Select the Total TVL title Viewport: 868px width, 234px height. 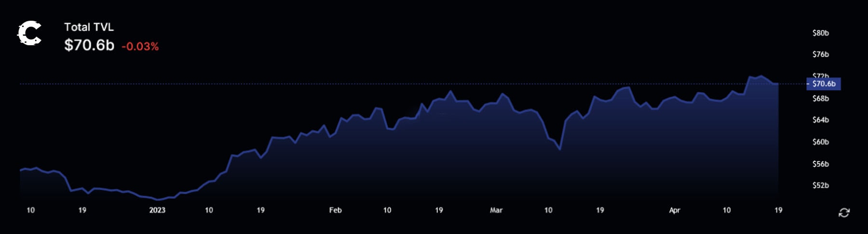tap(89, 27)
